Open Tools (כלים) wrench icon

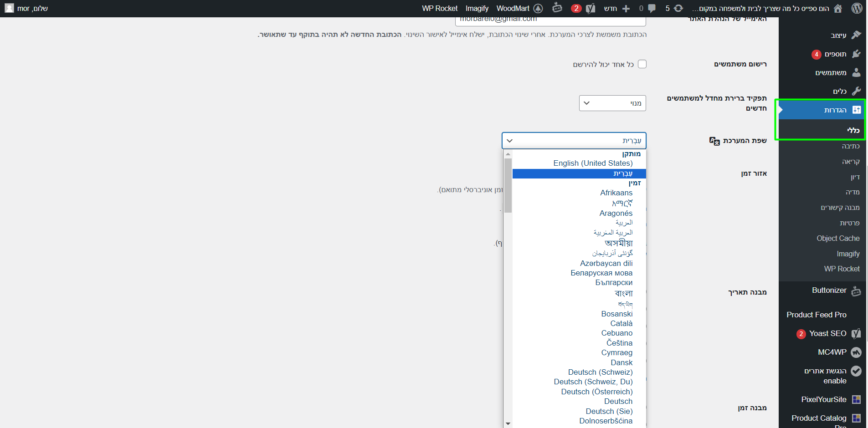point(856,91)
